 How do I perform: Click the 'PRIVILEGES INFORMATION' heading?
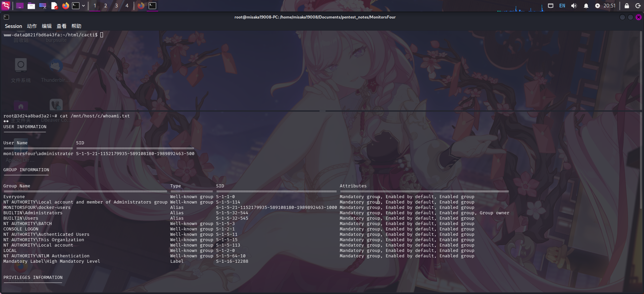click(33, 278)
